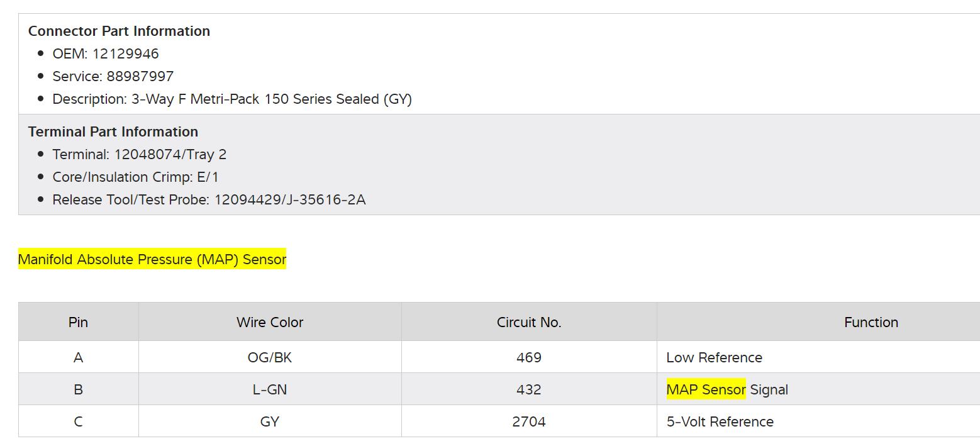The width and height of the screenshot is (980, 446).
Task: Click circuit number 2704 cell
Action: click(529, 422)
